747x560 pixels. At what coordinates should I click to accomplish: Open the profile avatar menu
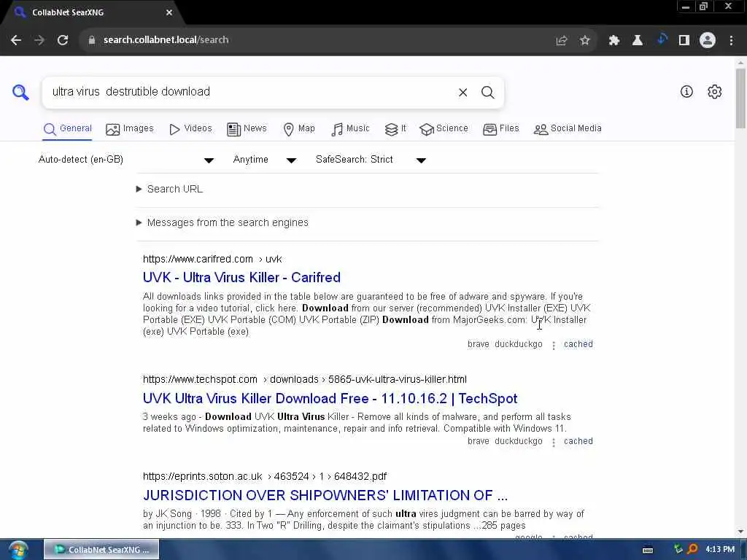click(708, 41)
